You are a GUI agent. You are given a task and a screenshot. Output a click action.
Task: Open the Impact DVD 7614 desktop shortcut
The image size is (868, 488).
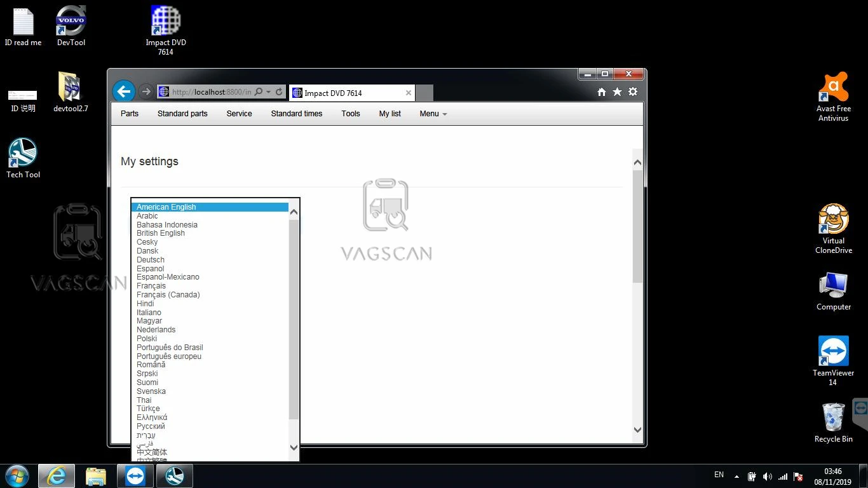[x=166, y=30]
